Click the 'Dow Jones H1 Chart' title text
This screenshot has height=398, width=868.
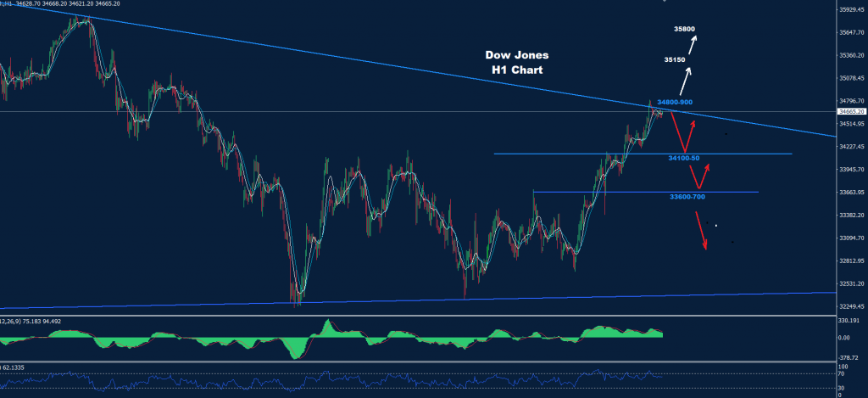[x=517, y=63]
